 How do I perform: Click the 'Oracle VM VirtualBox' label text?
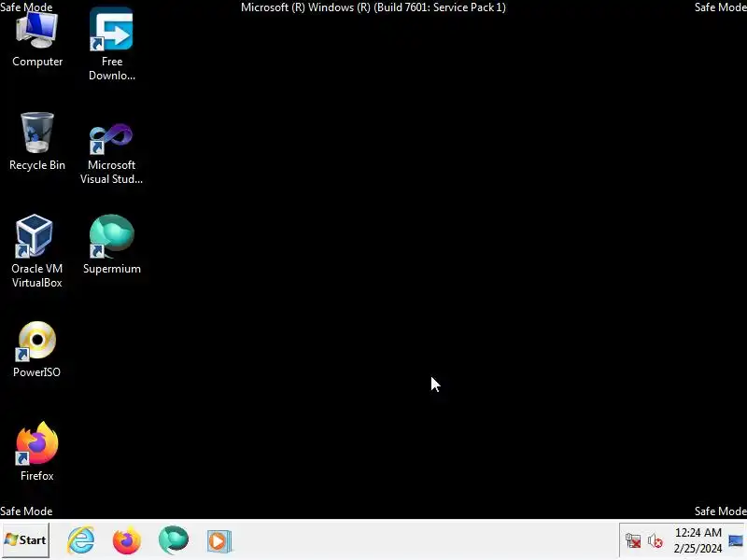pyautogui.click(x=36, y=275)
